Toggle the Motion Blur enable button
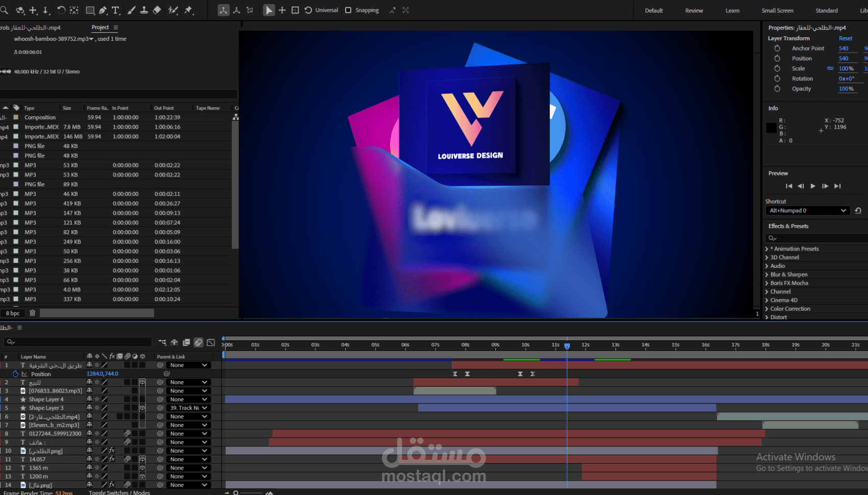This screenshot has width=868, height=495. tap(199, 342)
